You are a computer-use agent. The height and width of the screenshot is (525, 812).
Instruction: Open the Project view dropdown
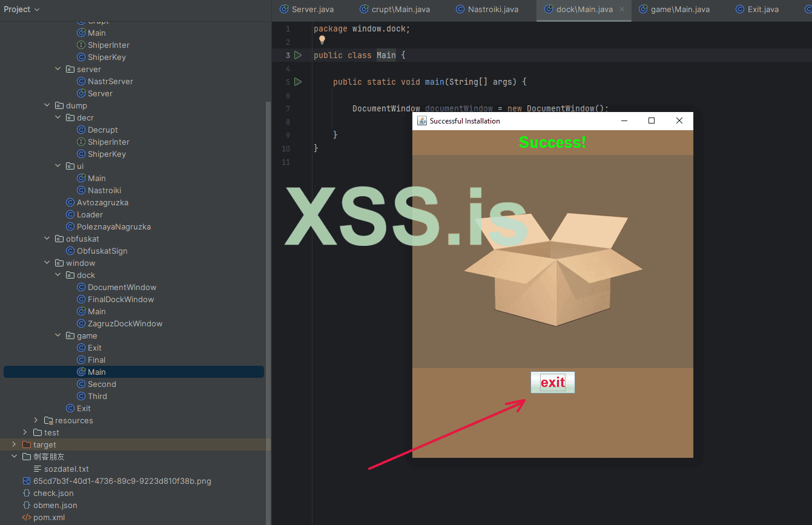pos(22,9)
